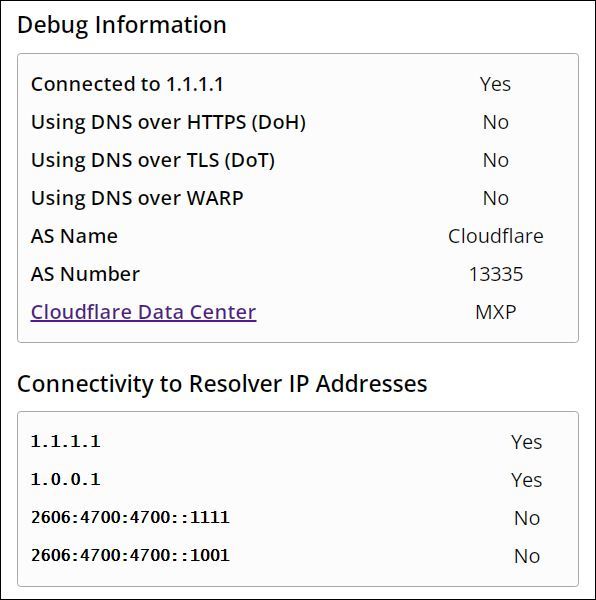The image size is (596, 600).
Task: Click the Yes value for Connected to 1.1.1.1
Action: tap(495, 84)
